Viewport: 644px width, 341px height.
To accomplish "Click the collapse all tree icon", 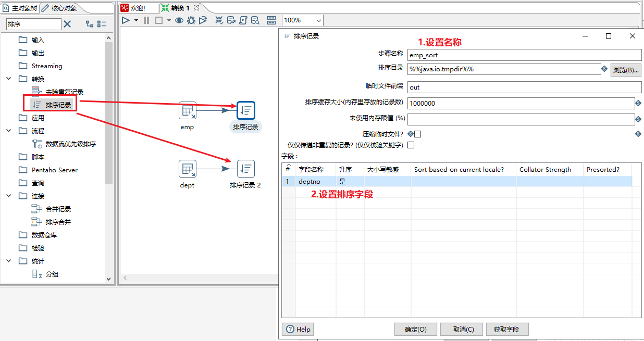I will coord(102,24).
